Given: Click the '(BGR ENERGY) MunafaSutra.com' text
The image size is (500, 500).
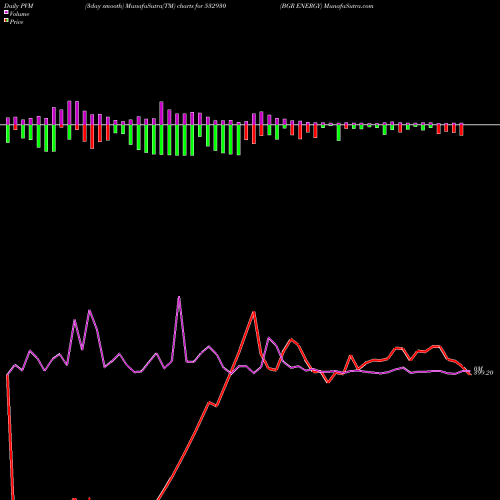Looking at the screenshot, I should click(327, 6).
